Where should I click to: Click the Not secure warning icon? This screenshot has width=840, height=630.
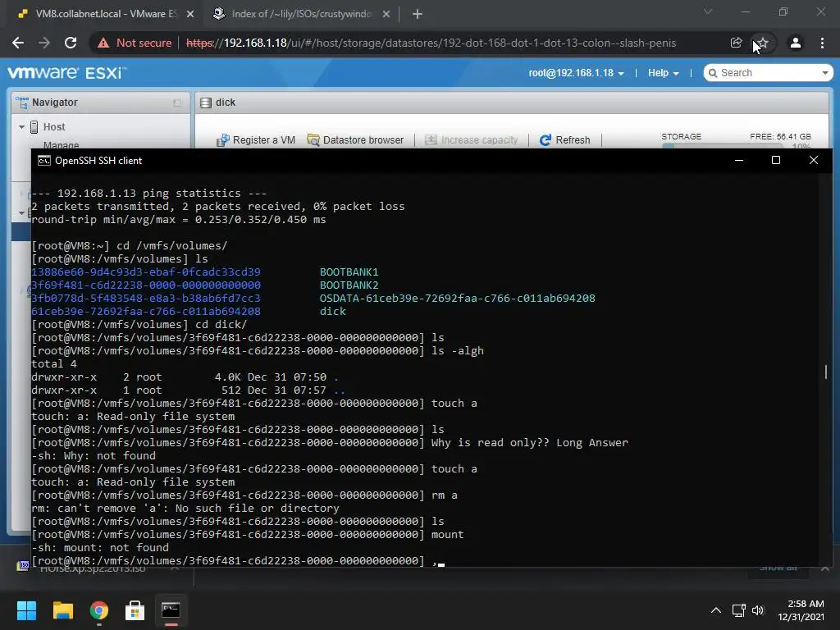(x=103, y=43)
